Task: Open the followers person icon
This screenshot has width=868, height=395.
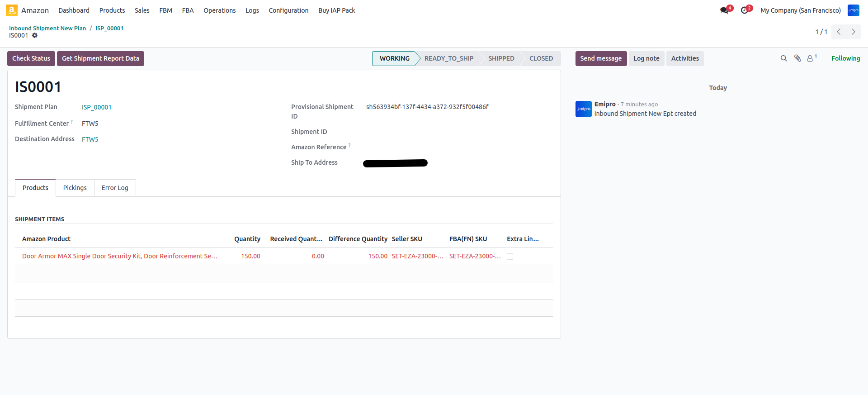Action: (810, 58)
